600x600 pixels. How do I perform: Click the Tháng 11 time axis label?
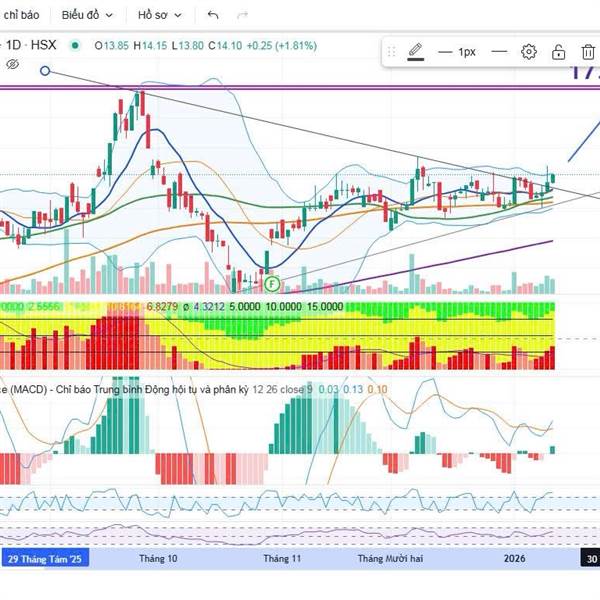tap(282, 559)
